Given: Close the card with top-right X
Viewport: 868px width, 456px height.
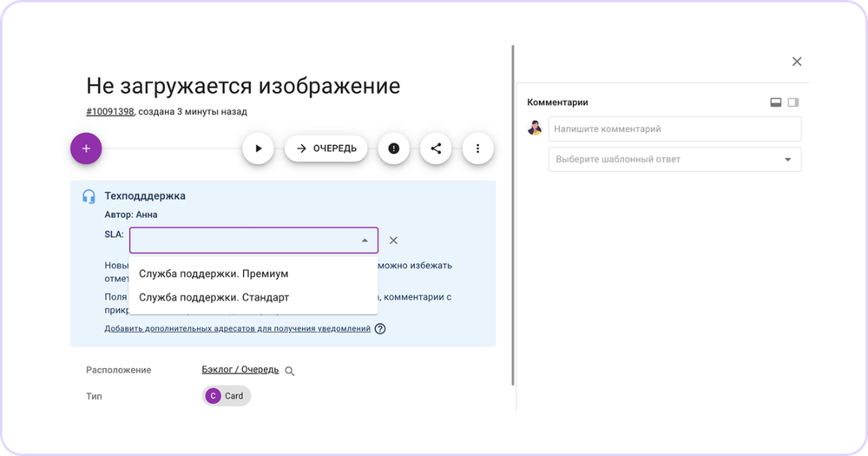Looking at the screenshot, I should pos(797,62).
